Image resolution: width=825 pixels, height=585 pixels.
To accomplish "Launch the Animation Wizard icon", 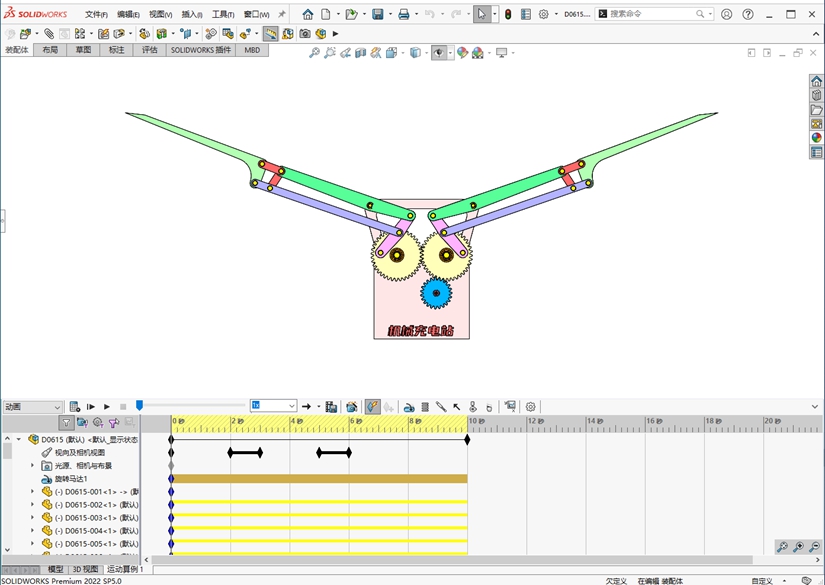I will click(x=352, y=407).
